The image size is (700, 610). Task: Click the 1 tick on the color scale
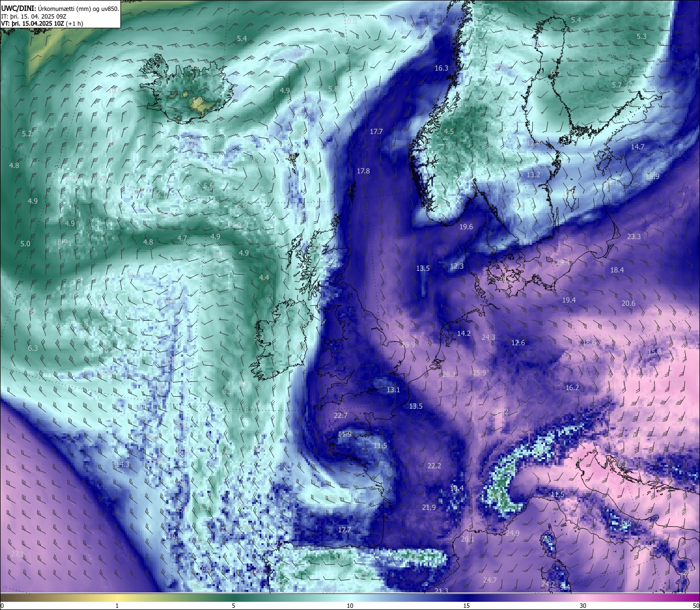click(117, 606)
